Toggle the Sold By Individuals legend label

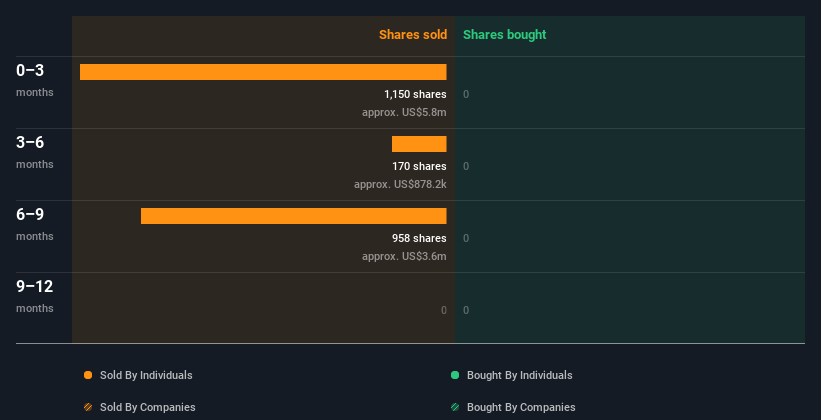146,375
